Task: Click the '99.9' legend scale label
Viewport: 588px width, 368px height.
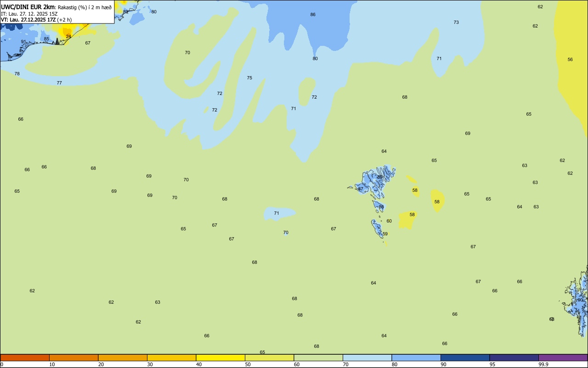Action: click(543, 364)
